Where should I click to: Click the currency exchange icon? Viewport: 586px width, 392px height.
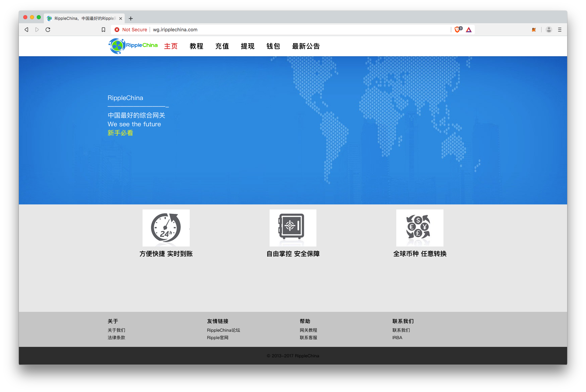tap(420, 228)
